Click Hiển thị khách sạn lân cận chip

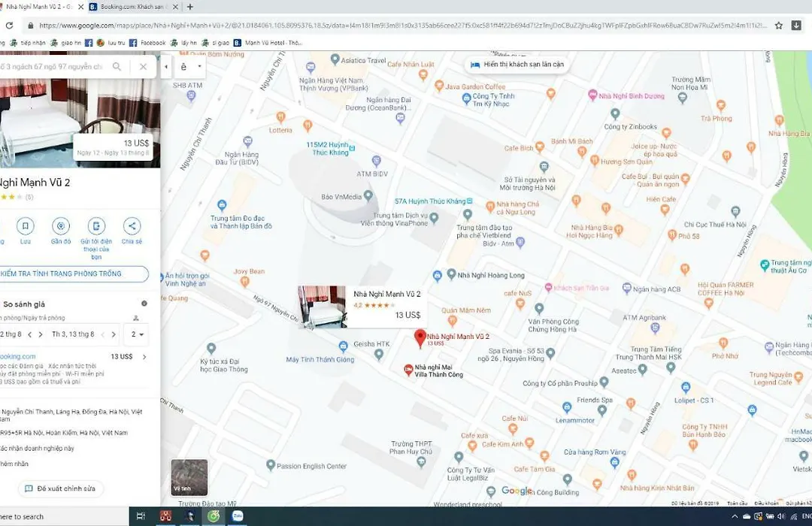click(517, 65)
